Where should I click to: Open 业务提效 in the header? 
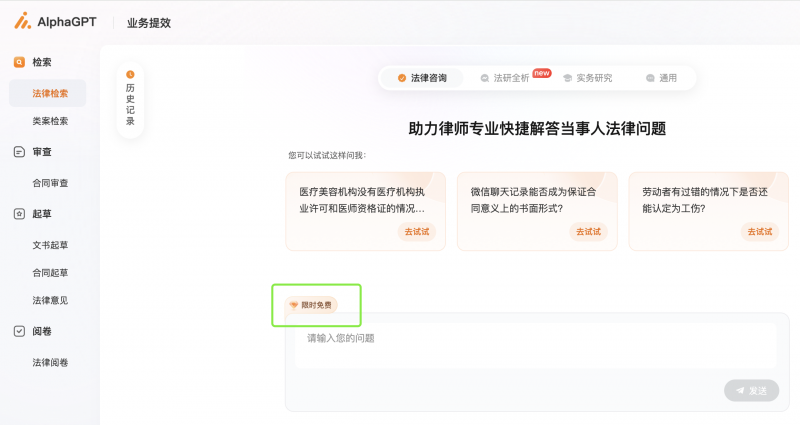149,23
